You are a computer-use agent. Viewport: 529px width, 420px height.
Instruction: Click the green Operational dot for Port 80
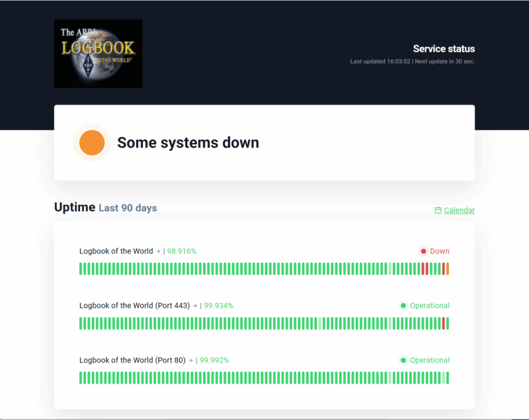pyautogui.click(x=403, y=360)
